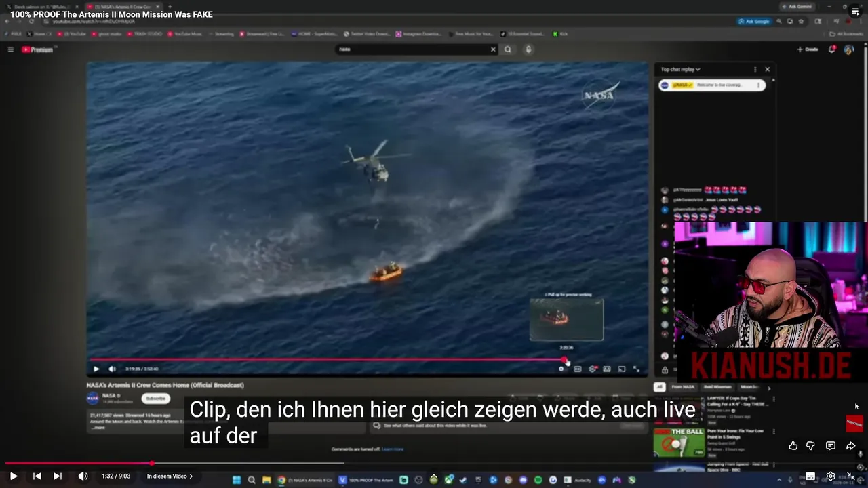
Task: Cast the inner video to a device
Action: pyautogui.click(x=622, y=369)
